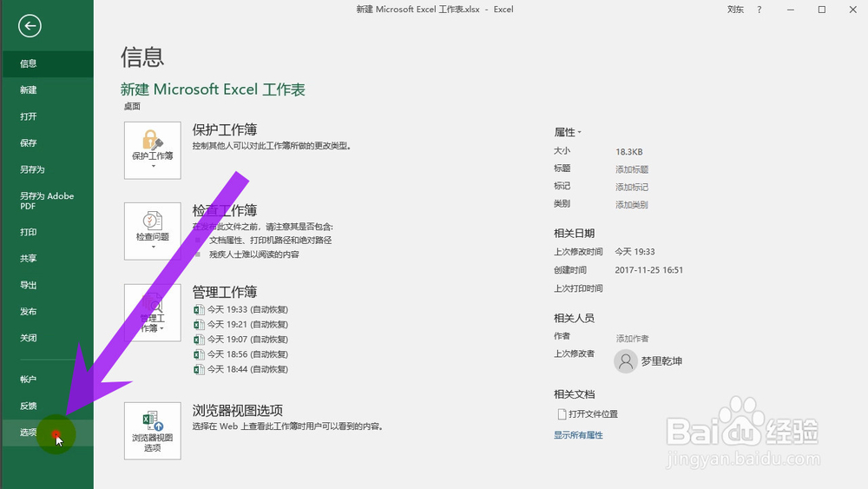Close the Excel window
This screenshot has height=489, width=868.
pos(853,10)
